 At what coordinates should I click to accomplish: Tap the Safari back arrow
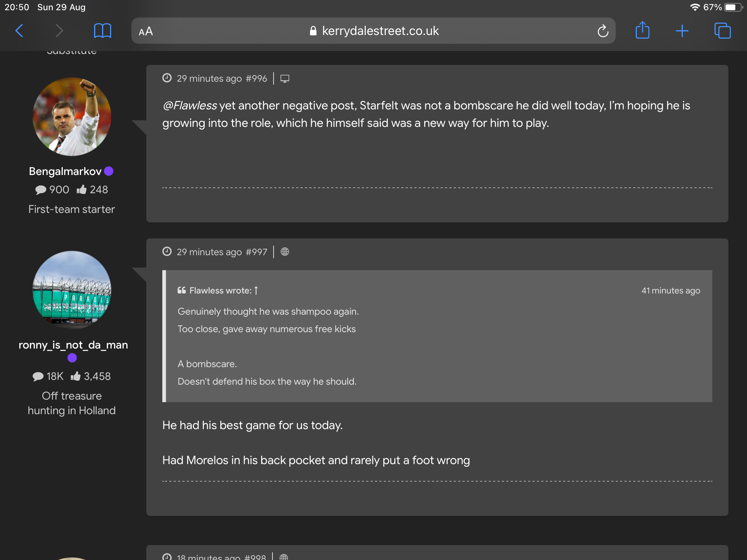click(x=19, y=31)
